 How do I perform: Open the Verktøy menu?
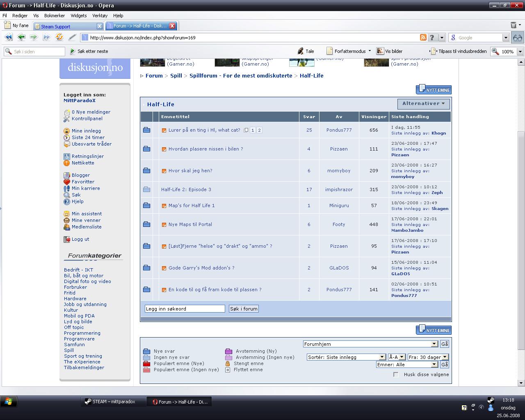[100, 16]
